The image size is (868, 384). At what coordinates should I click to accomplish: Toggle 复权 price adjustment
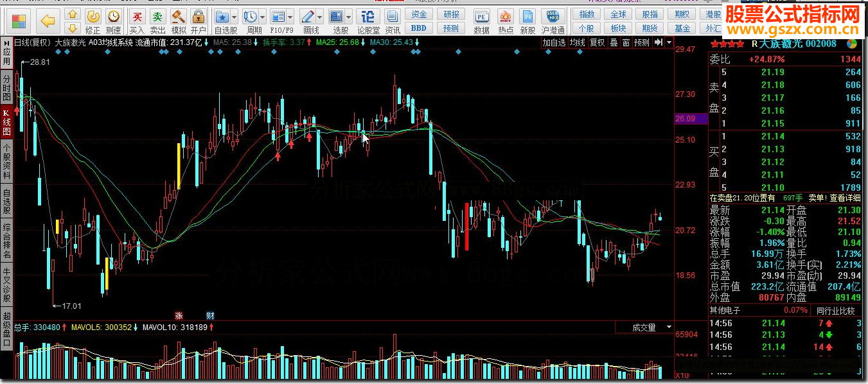pyautogui.click(x=598, y=42)
